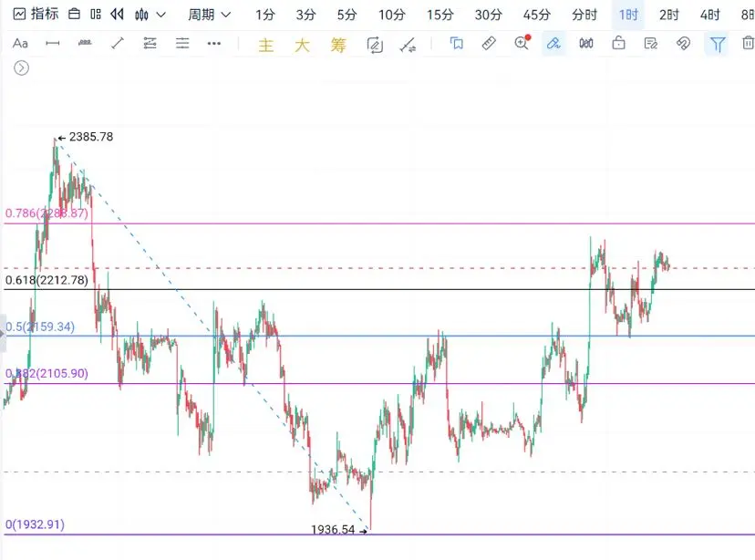Click the 0.5(2159.34) Fibonacci label

40,327
